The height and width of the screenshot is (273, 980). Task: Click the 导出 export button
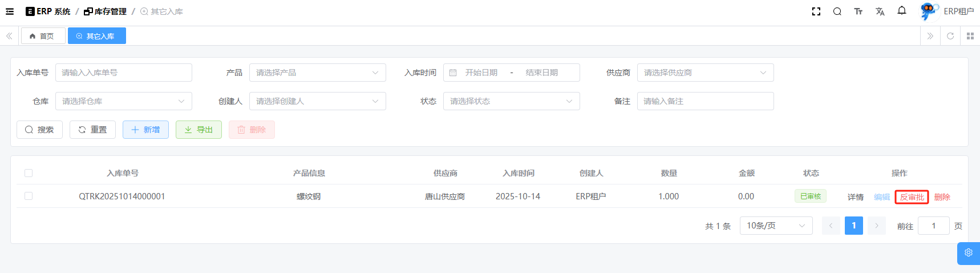199,130
